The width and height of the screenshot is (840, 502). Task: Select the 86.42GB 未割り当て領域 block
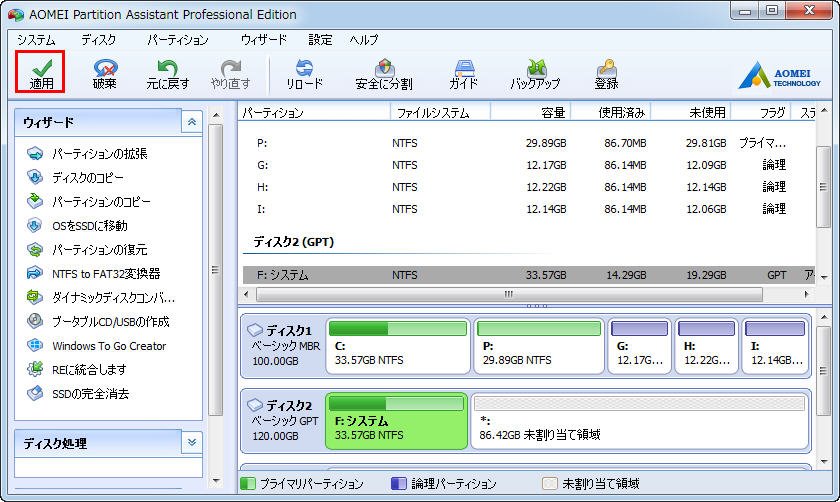pyautogui.click(x=640, y=421)
